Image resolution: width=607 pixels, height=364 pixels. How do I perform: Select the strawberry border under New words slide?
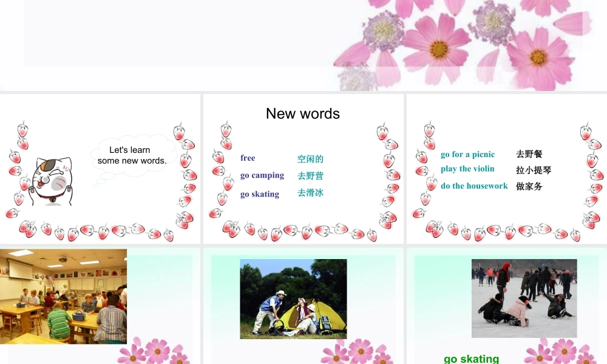pyautogui.click(x=302, y=231)
